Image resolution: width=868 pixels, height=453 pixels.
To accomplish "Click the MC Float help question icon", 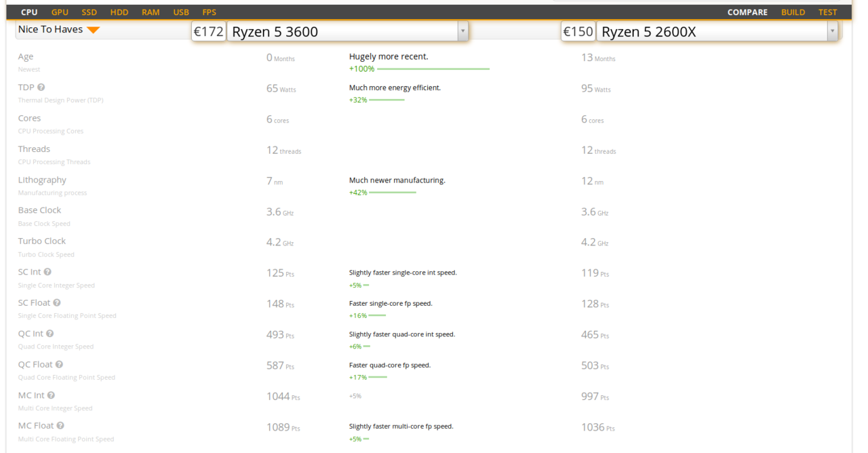I will (x=60, y=426).
